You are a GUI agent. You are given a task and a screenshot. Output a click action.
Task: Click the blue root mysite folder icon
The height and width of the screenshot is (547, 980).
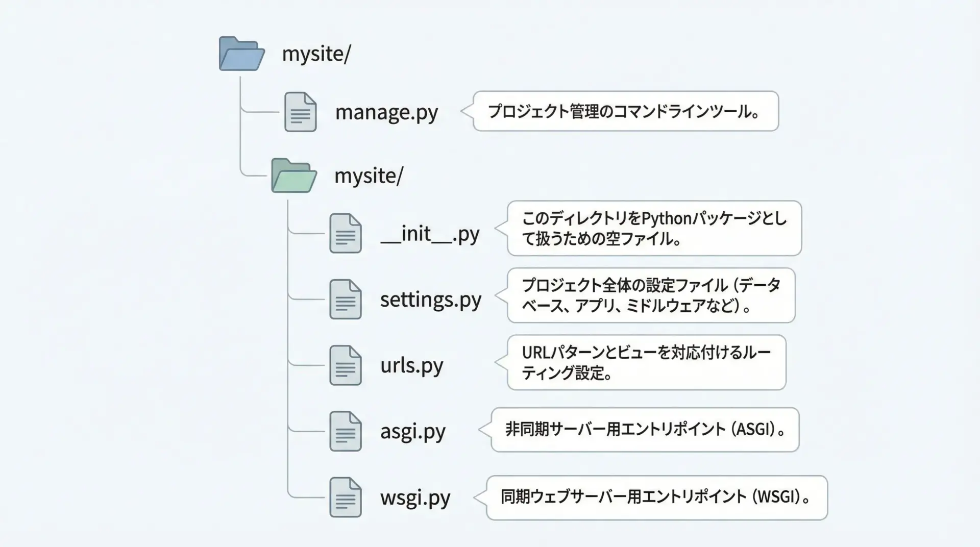(x=241, y=54)
